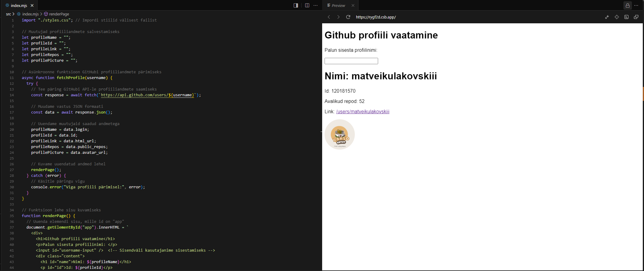This screenshot has width=644, height=271.
Task: Click const data = await response.json() line
Action: (72, 112)
